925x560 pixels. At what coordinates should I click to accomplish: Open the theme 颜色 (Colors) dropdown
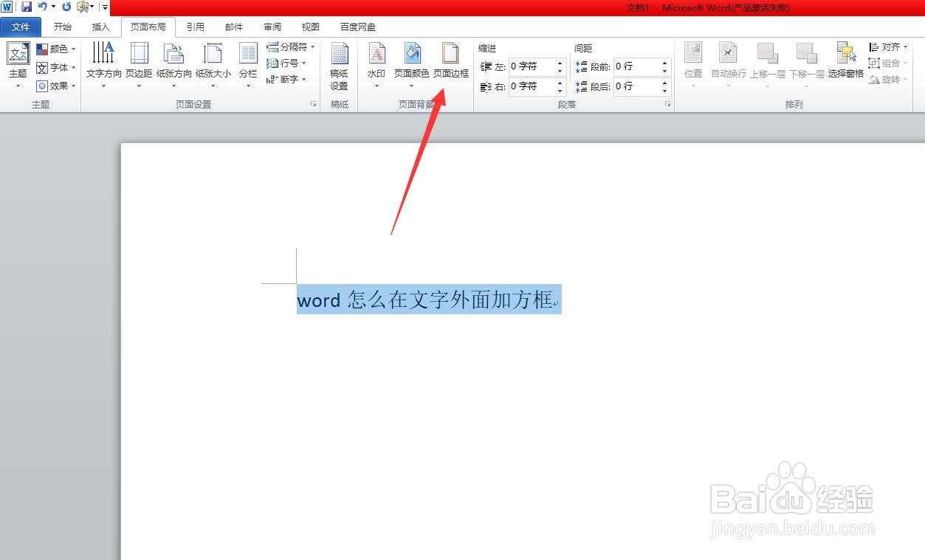56,49
